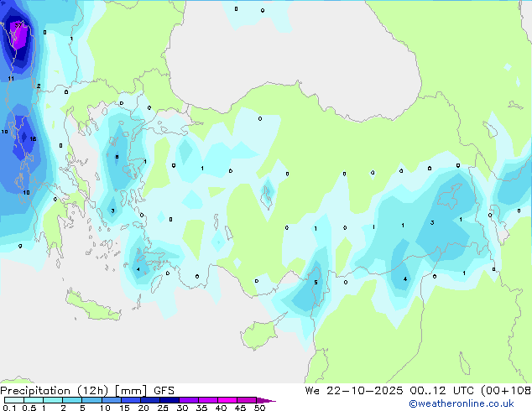Pick the 40–45 mm magenta legend swatch
Image resolution: width=532 pixels, height=411 pixels.
[x=227, y=400]
